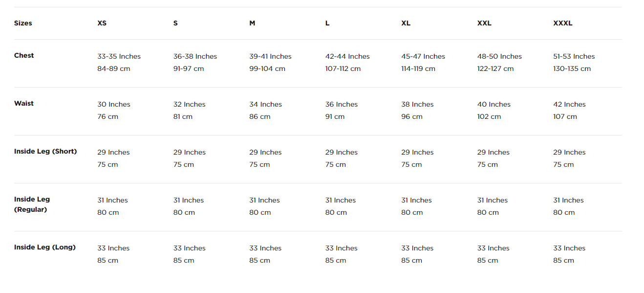Click the Inside Leg (Regular) row label
644x293 pixels.
[x=32, y=204]
